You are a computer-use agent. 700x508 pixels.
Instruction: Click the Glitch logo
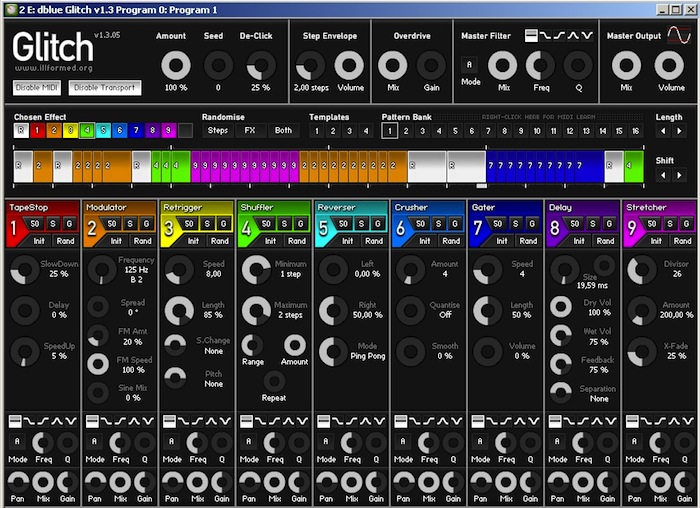(53, 46)
